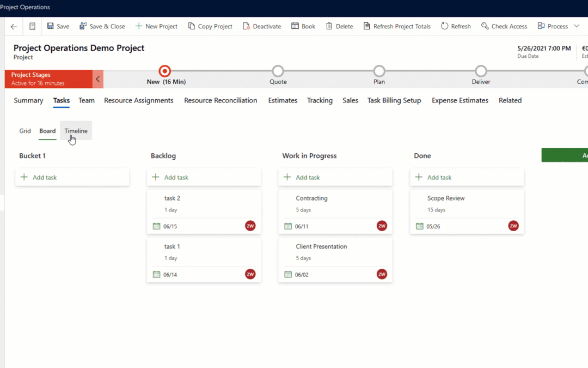
Task: Click the calendar icon on Scope Review card
Action: pos(420,226)
